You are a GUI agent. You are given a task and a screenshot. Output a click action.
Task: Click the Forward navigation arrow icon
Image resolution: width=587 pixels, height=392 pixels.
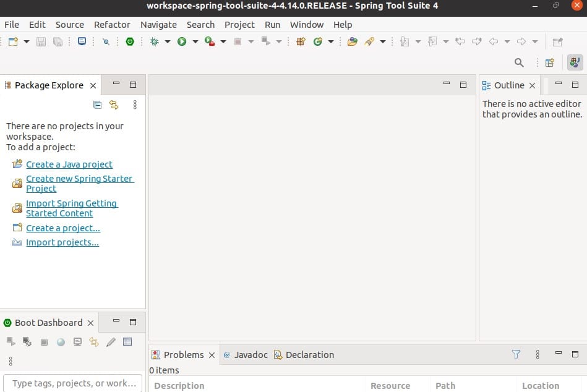click(x=521, y=41)
